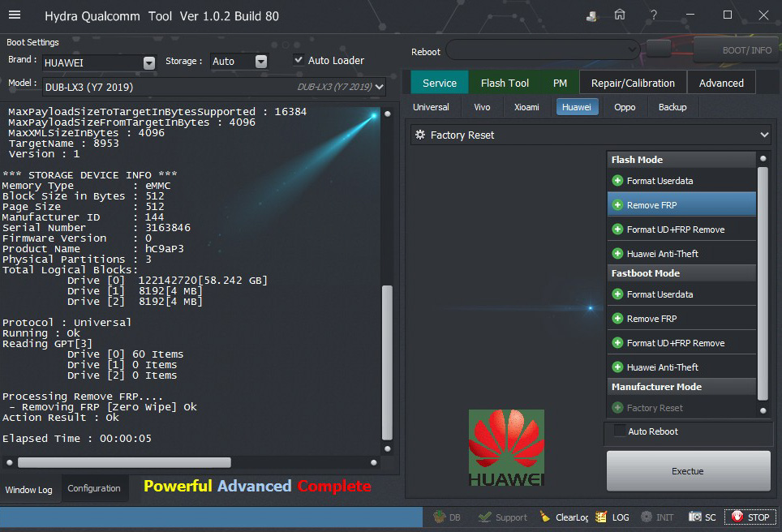
Task: Click the user account icon in title bar
Action: coord(591,16)
